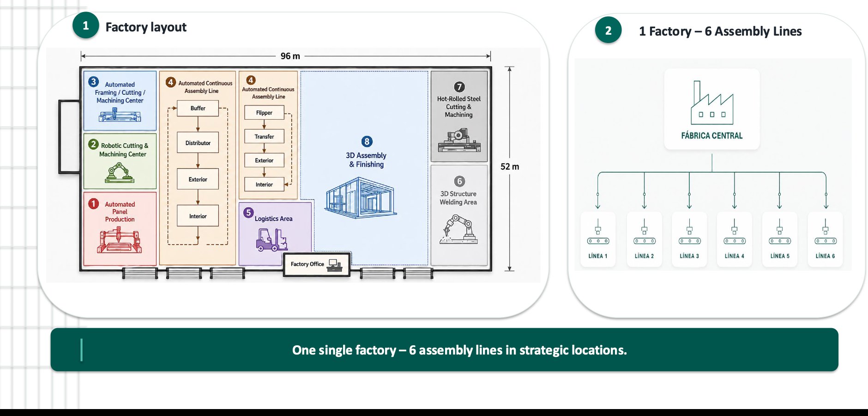Click the "LÍNEA 5" label
The width and height of the screenshot is (868, 416).
pos(779,256)
